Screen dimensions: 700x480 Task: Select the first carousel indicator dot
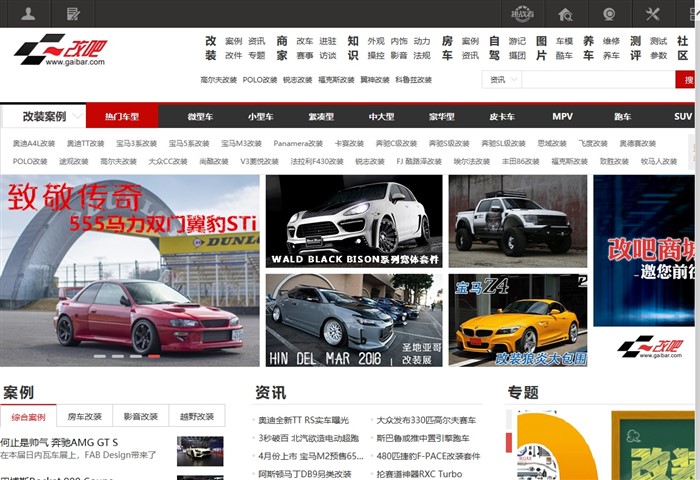click(x=100, y=356)
